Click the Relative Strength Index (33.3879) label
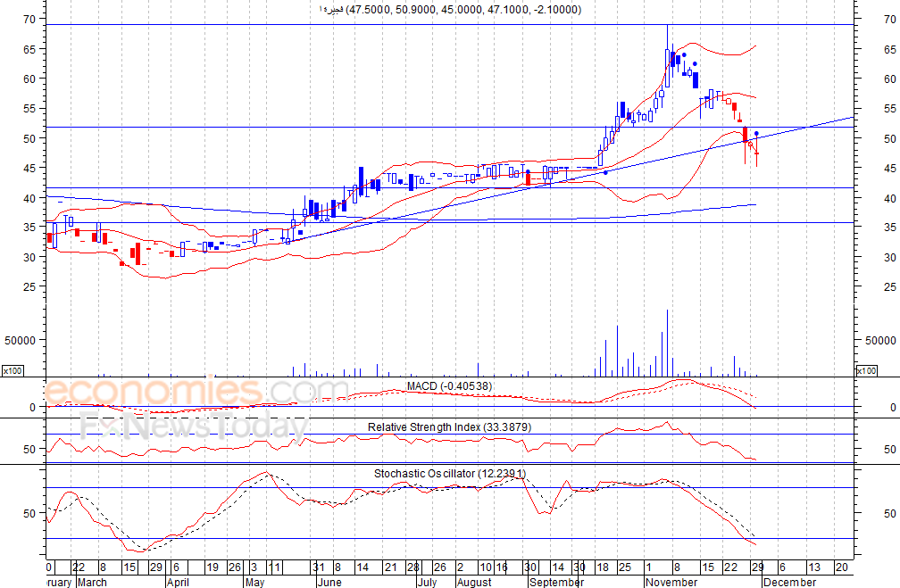The height and width of the screenshot is (588, 900). coord(449,427)
